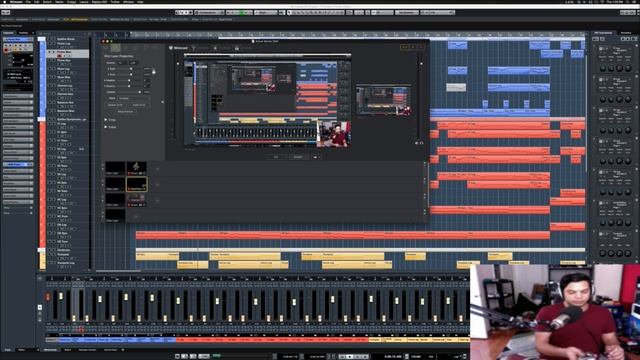The image size is (640, 360).
Task: Select the Piccolo Leg track
Action: (64, 43)
